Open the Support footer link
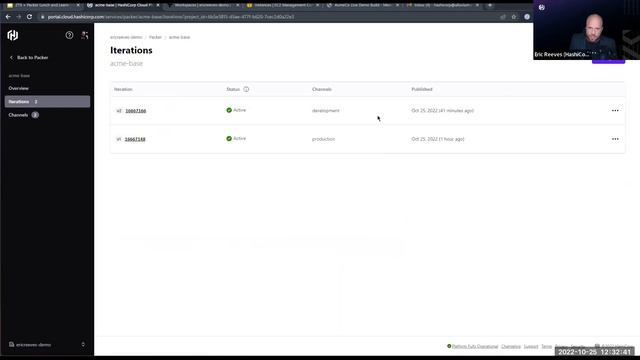 pyautogui.click(x=531, y=346)
